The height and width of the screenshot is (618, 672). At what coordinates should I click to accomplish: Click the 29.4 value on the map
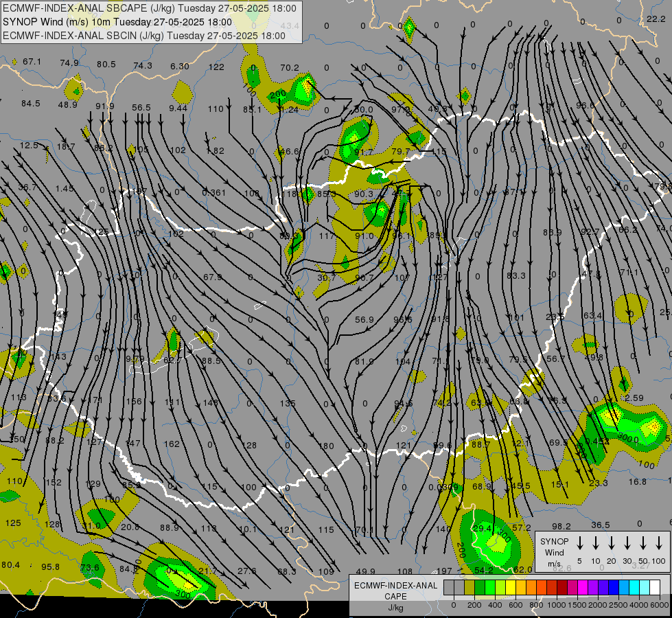click(482, 528)
